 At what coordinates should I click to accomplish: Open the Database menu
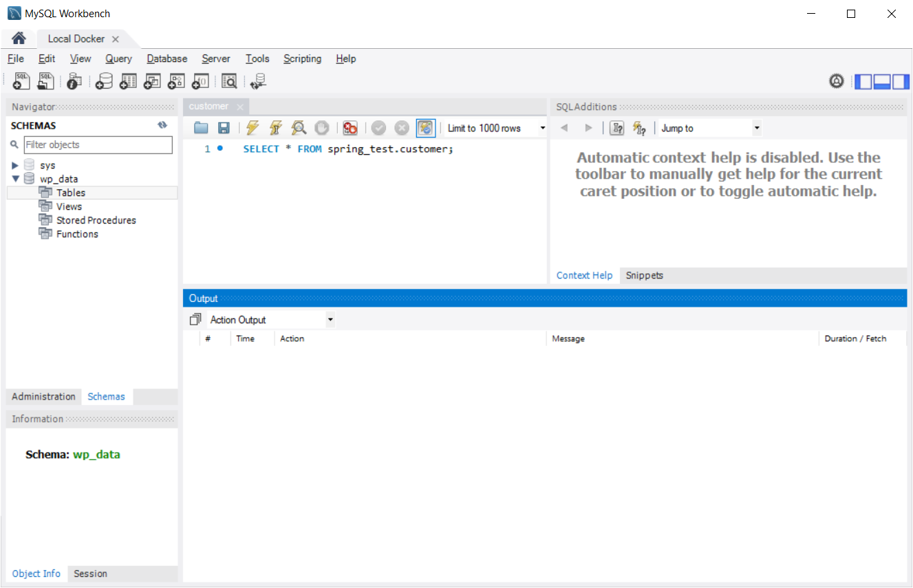tap(167, 58)
